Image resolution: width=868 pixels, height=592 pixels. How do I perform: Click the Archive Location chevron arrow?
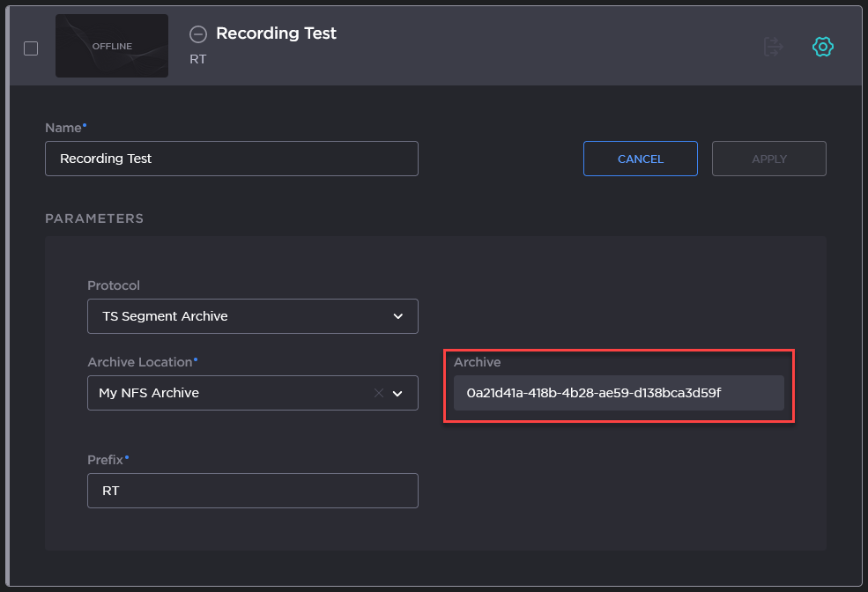(397, 393)
